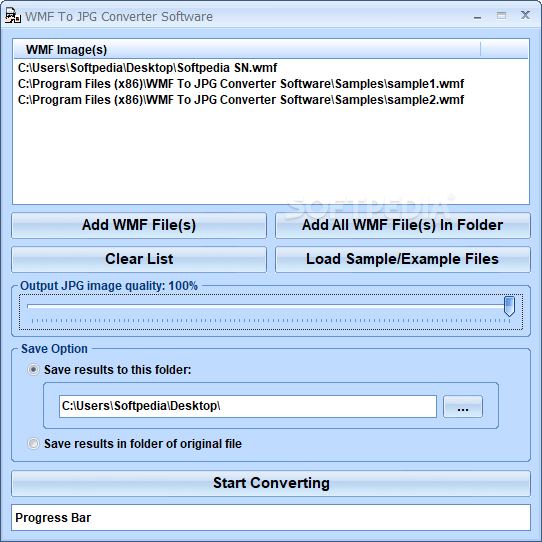Load Sample/Example Files
This screenshot has height=542, width=542.
[x=403, y=259]
